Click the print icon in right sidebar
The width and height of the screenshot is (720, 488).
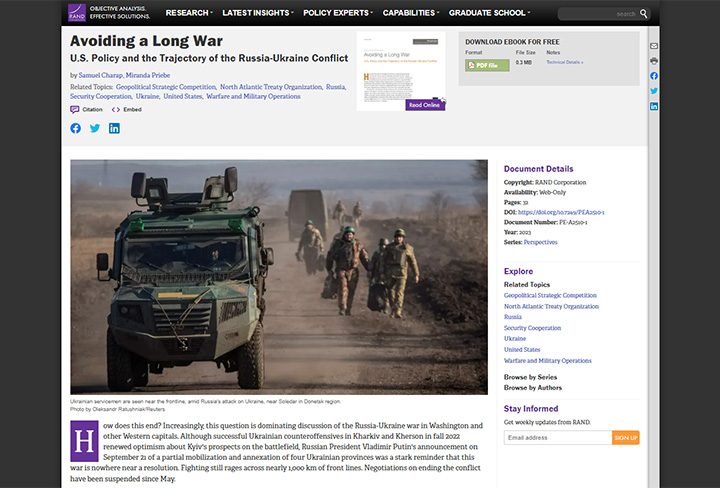[654, 61]
